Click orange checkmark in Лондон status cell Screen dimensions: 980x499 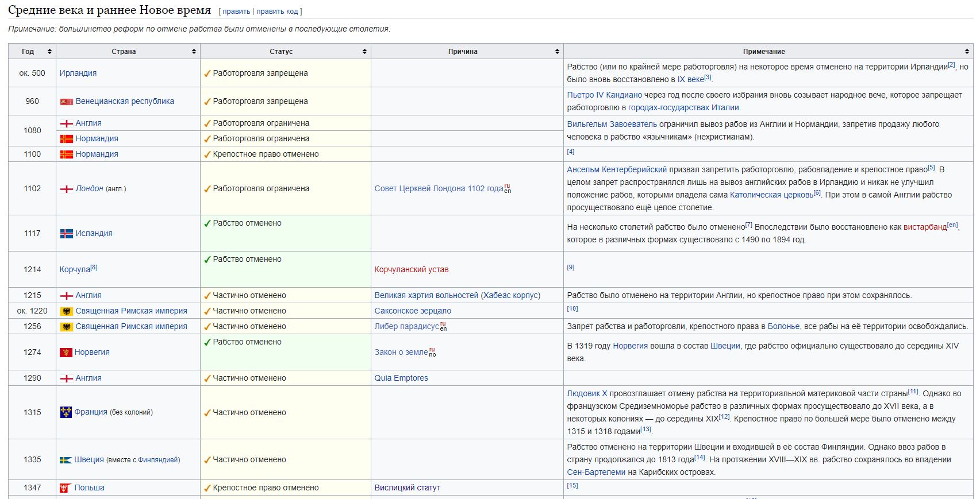[x=207, y=189]
